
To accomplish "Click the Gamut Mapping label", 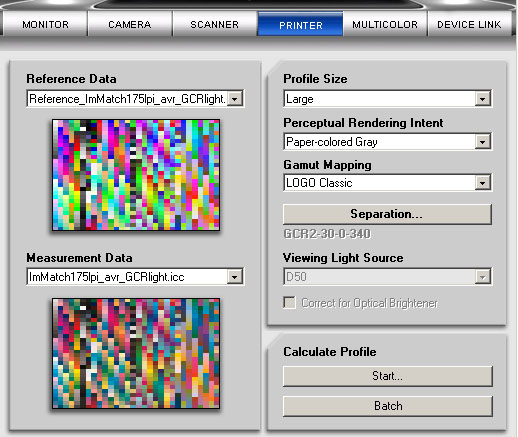I will coord(327,165).
